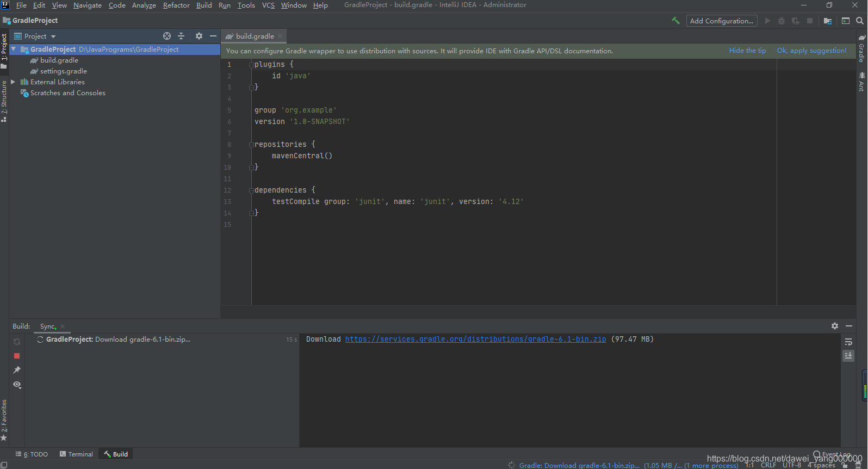Open the Add Configuration dropdown
The width and height of the screenshot is (868, 469).
(x=722, y=21)
